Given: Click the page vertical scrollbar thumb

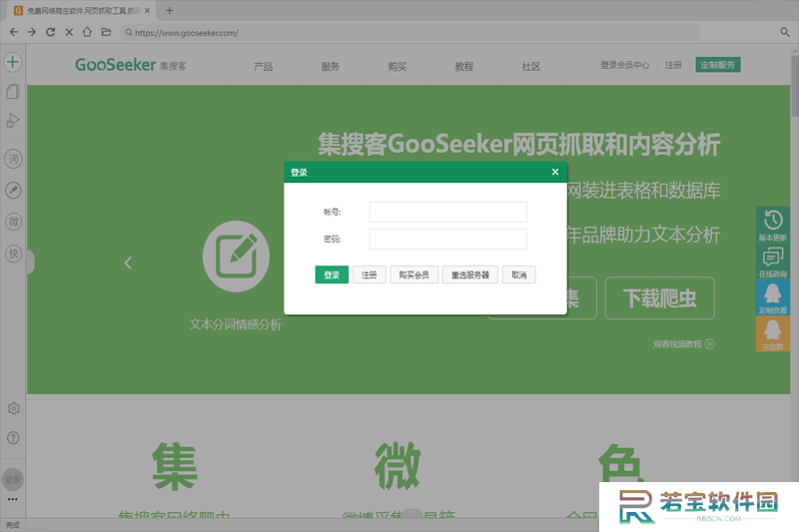Looking at the screenshot, I should pos(794,86).
